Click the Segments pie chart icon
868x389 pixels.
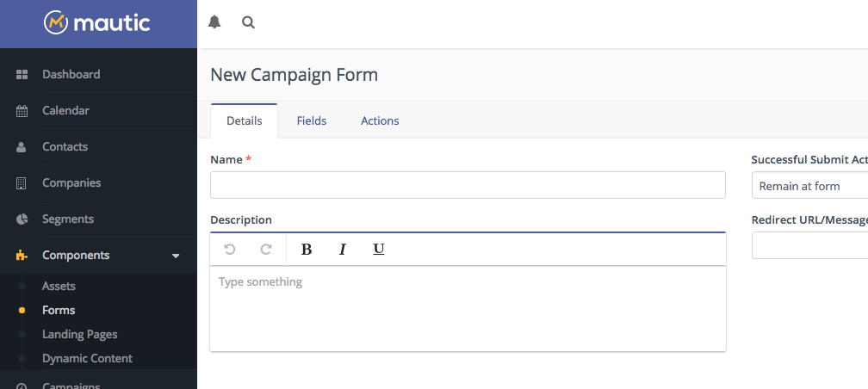tap(22, 219)
